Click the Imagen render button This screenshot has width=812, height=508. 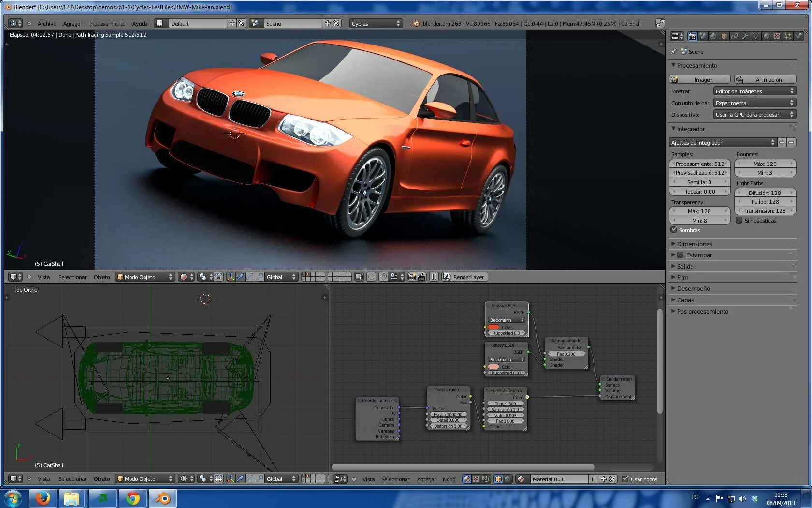[x=700, y=80]
